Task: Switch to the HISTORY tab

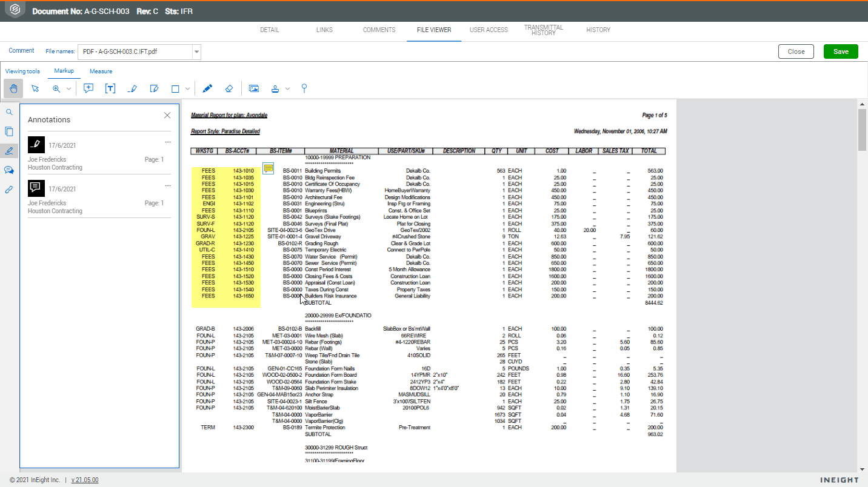Action: [x=598, y=30]
